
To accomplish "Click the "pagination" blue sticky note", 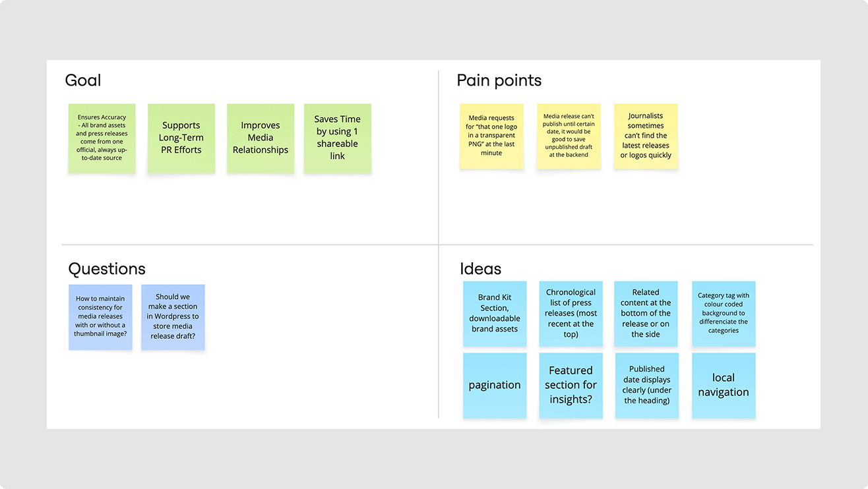I will click(x=495, y=385).
